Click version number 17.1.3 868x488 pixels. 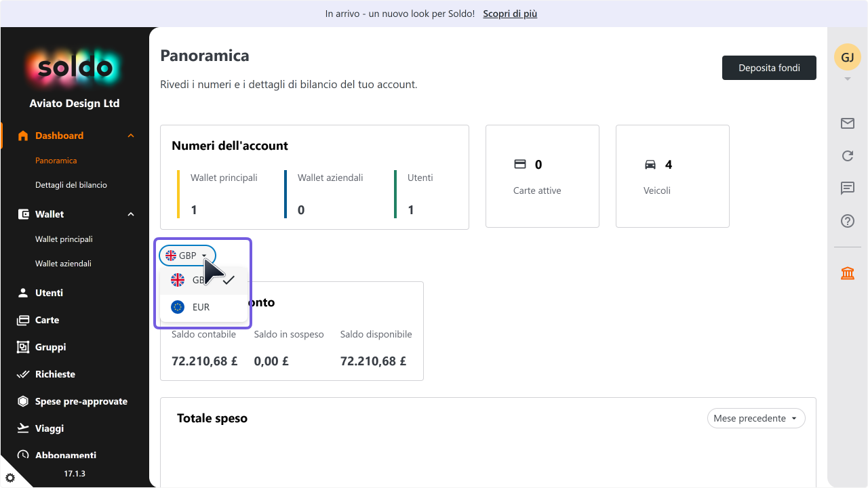pos(75,474)
